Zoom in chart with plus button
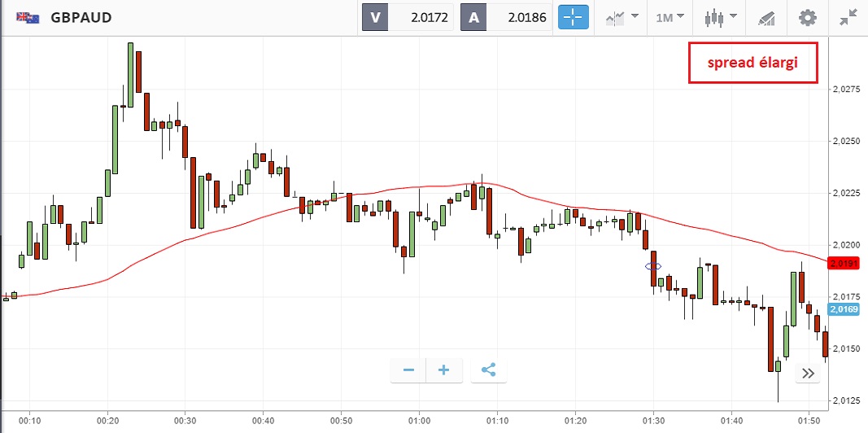This screenshot has width=868, height=433. point(444,370)
